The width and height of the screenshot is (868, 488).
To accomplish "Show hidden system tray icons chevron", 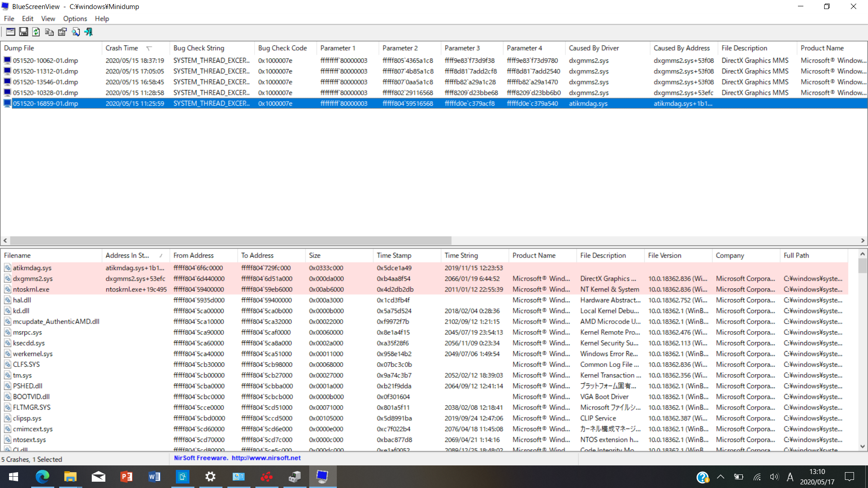I will 721,477.
